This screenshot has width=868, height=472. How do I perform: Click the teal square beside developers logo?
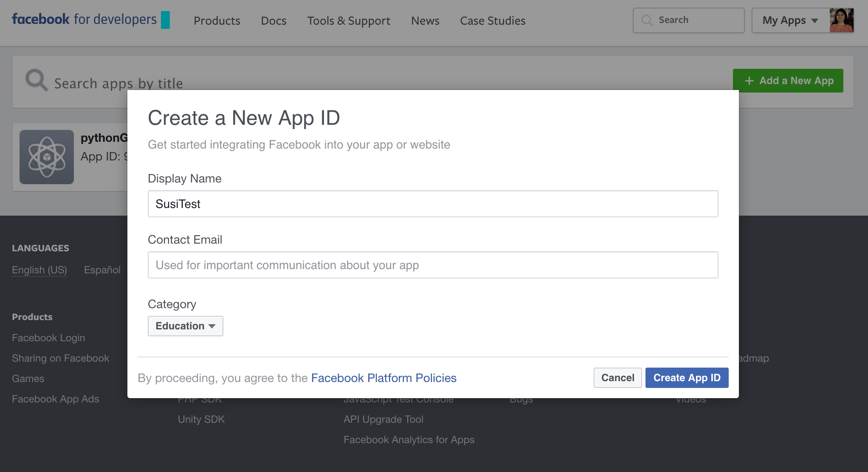point(165,20)
